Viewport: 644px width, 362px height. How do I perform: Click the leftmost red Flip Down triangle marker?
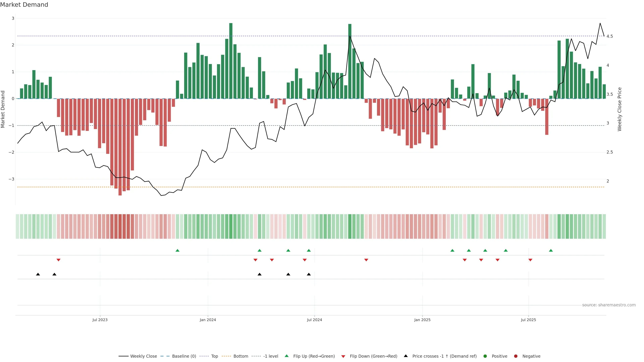click(x=59, y=260)
